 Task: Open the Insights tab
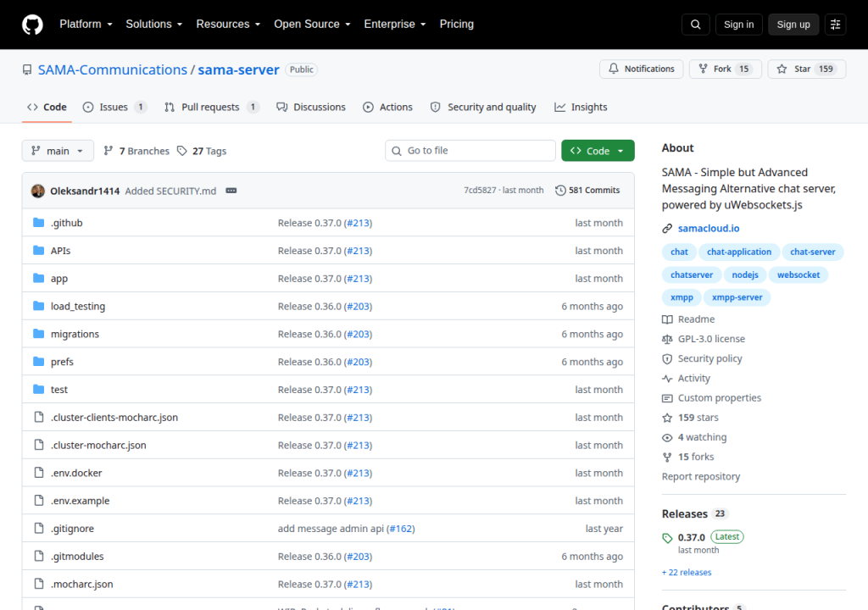point(581,107)
